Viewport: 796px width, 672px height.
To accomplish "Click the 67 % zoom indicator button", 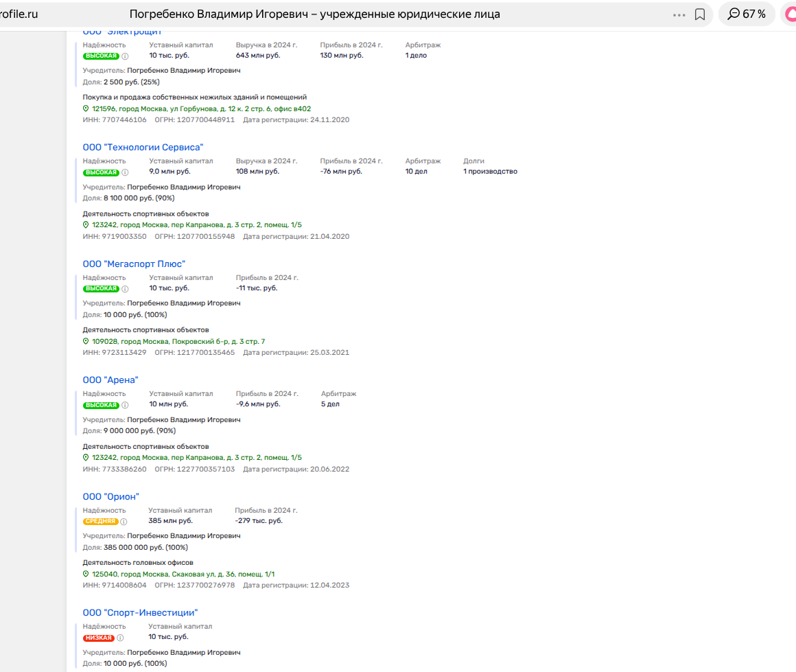I will 747,14.
